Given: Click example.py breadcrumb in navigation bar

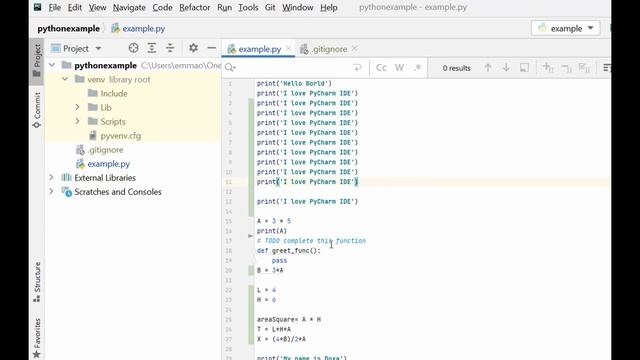Looking at the screenshot, I should point(138,29).
